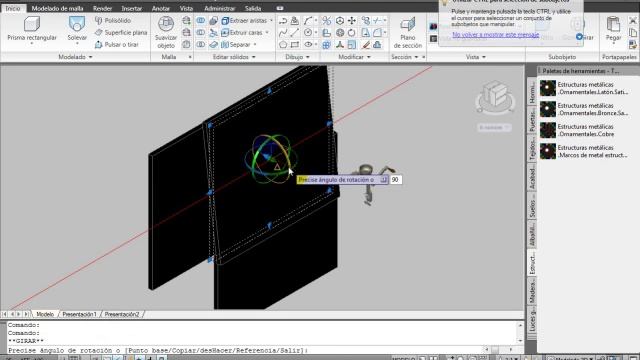Viewport: 640px width, 360px height.
Task: Switch to Modelado de malla tab
Action: coord(57,8)
